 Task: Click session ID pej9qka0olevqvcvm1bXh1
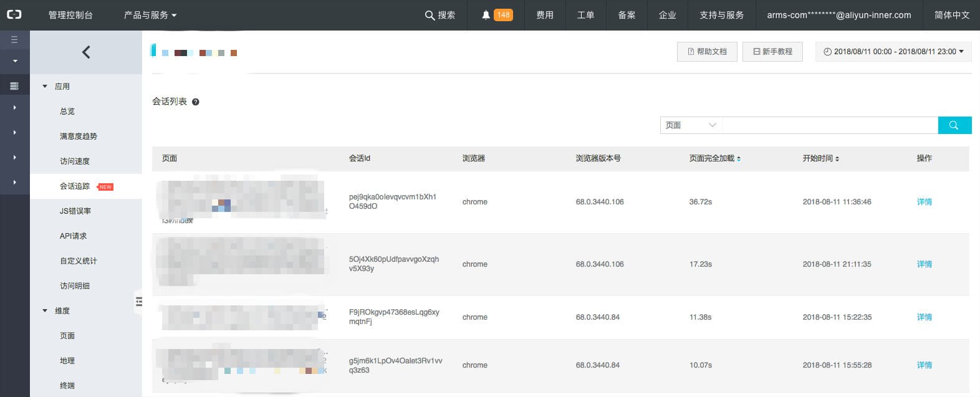click(x=393, y=201)
